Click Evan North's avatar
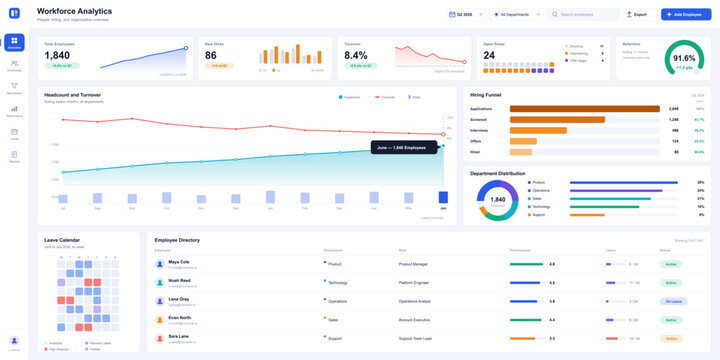The height and width of the screenshot is (360, 720). (x=159, y=320)
